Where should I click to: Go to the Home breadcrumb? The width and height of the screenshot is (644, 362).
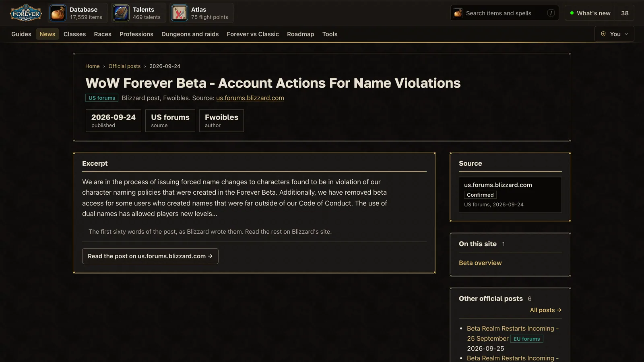(92, 66)
